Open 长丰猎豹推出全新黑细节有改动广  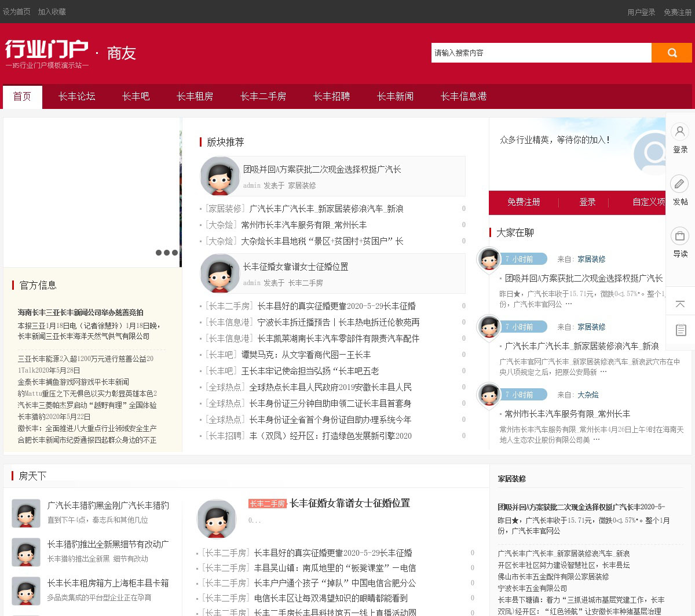coord(108,544)
